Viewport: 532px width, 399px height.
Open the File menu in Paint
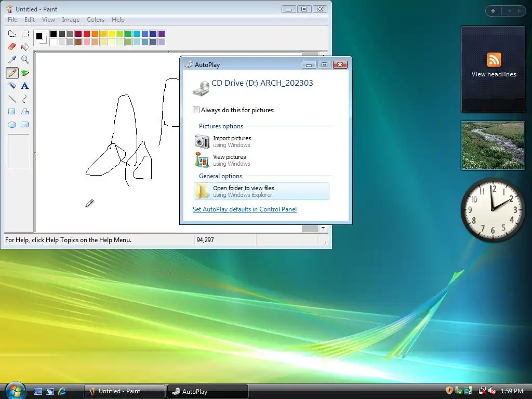pos(12,20)
